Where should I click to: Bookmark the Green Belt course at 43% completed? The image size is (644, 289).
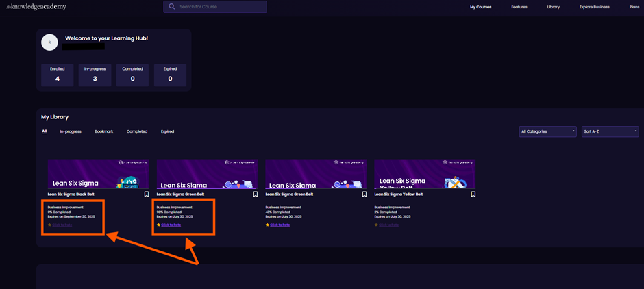364,194
